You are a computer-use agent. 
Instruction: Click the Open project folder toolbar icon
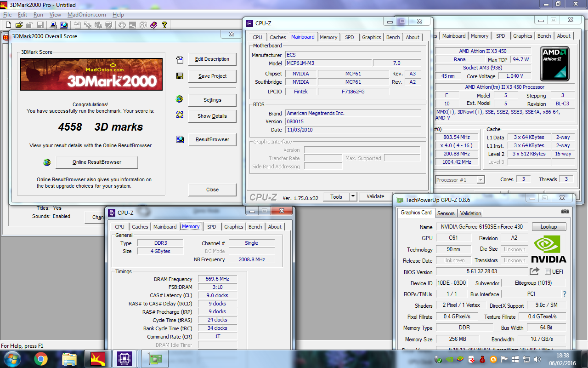tap(19, 25)
